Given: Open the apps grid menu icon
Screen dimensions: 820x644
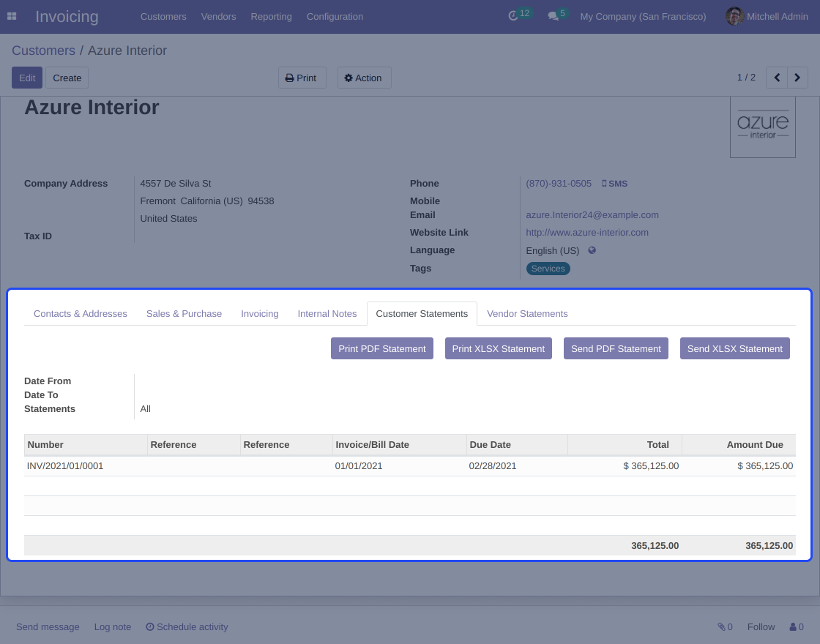Looking at the screenshot, I should tap(12, 16).
